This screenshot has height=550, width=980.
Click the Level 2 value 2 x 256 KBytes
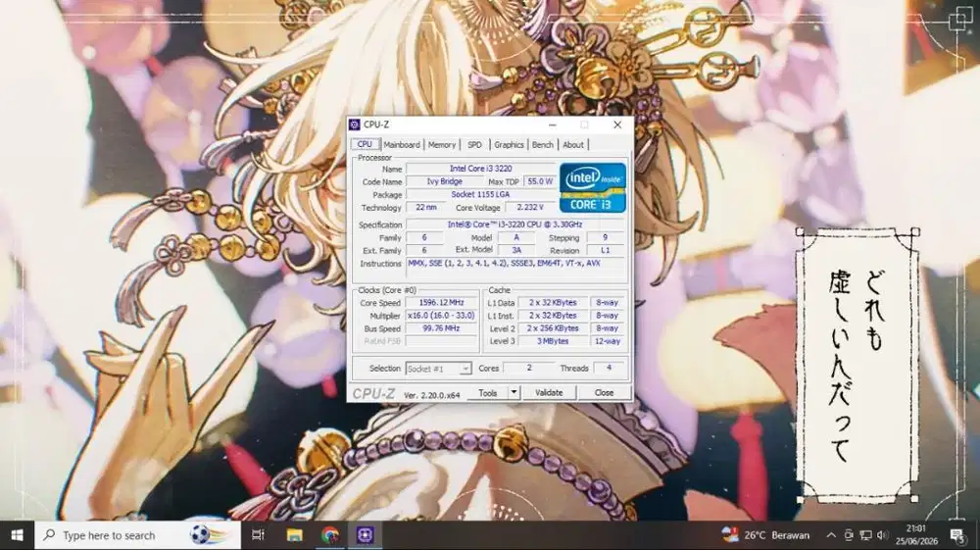553,328
